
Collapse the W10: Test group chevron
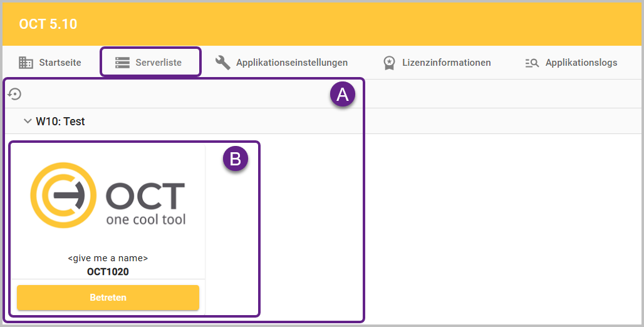pos(28,121)
